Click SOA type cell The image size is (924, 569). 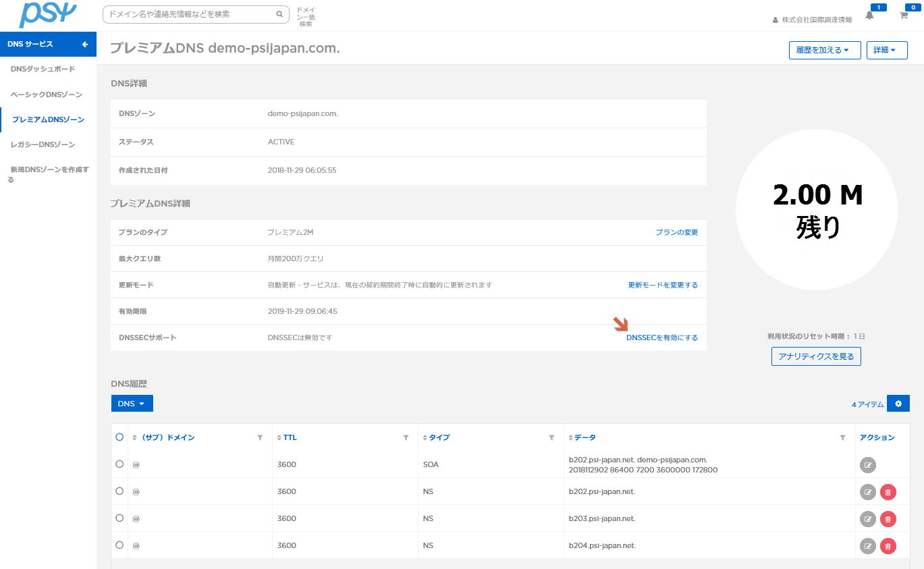point(431,465)
